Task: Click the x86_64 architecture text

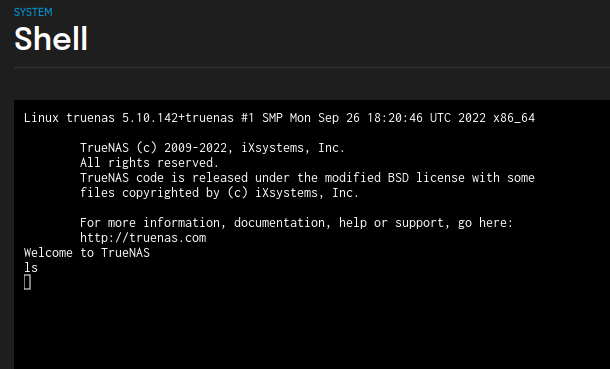Action: click(514, 118)
